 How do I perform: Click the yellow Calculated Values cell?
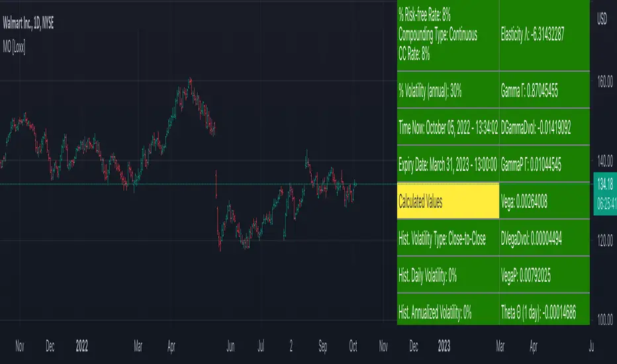(448, 202)
